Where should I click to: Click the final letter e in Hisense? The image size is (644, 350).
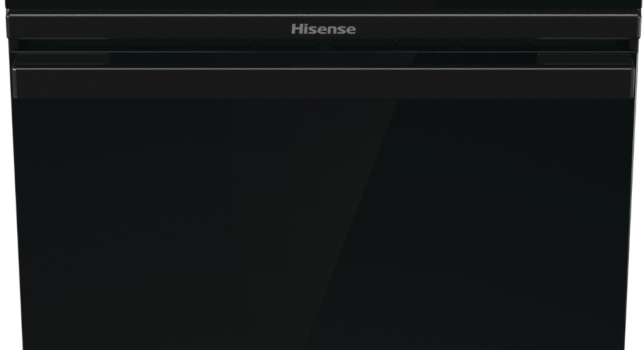351,30
